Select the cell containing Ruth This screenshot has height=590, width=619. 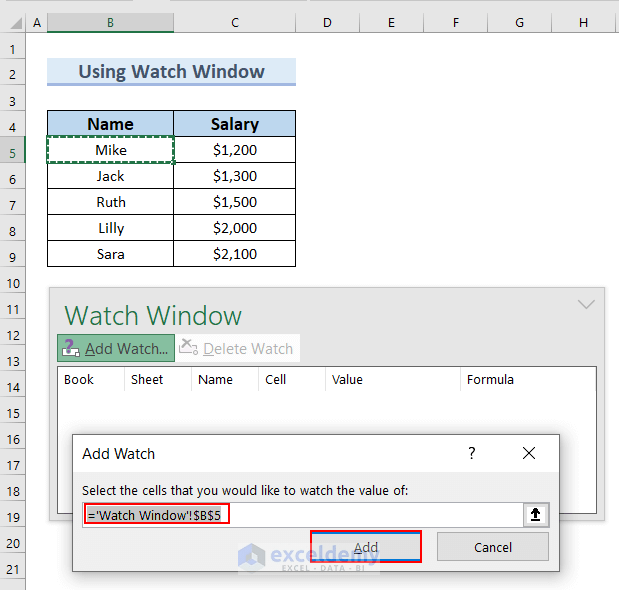point(111,202)
